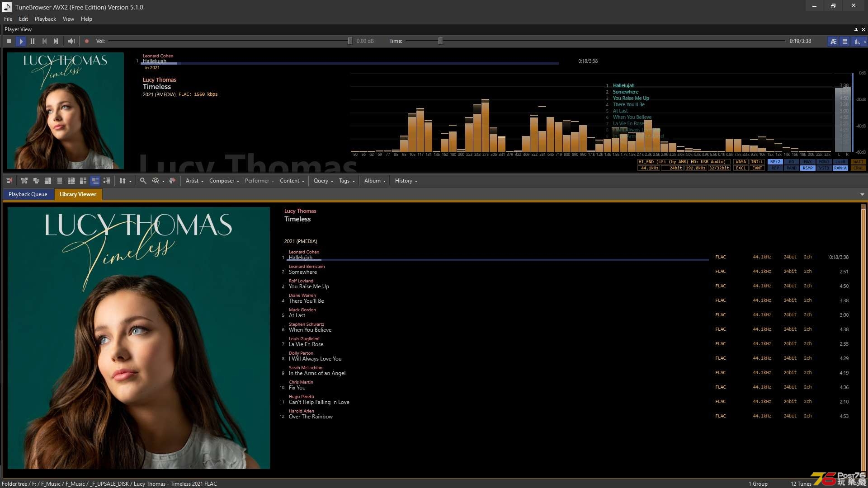868x488 pixels.
Task: Click the WASA output mode label
Action: (x=741, y=162)
